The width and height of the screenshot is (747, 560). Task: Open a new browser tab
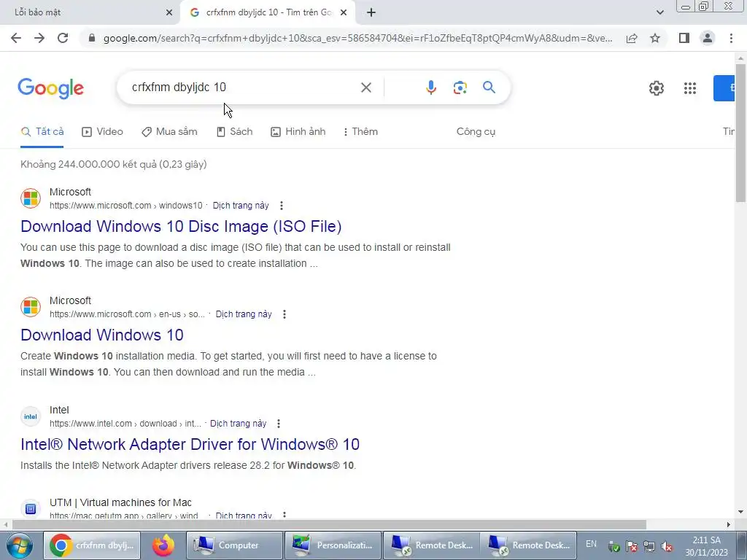[371, 12]
